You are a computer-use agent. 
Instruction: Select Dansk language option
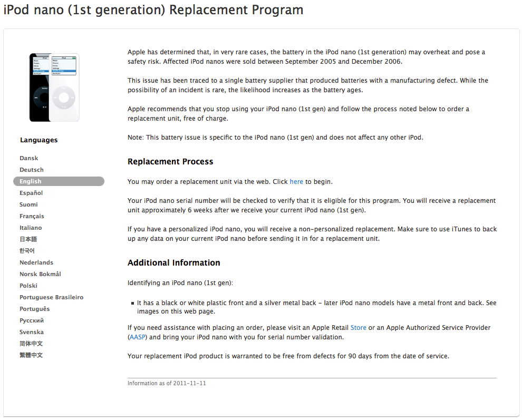coord(29,158)
